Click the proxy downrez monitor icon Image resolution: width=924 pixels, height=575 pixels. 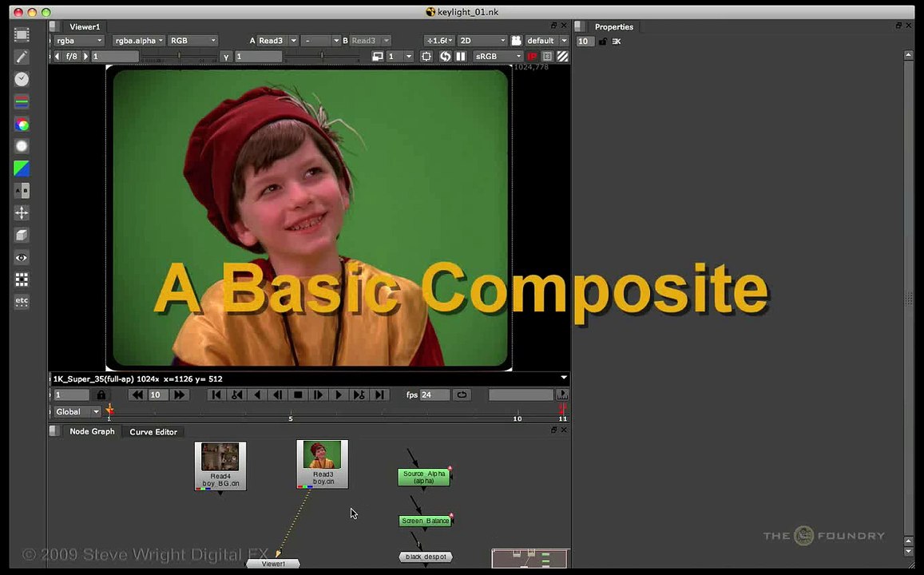click(377, 57)
